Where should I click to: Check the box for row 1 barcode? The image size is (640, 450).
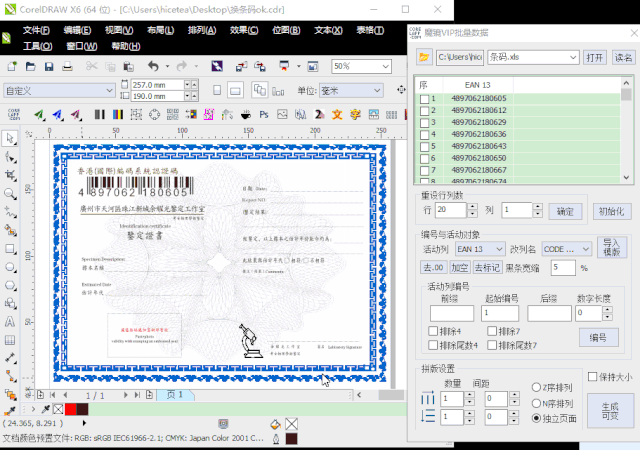coord(424,99)
